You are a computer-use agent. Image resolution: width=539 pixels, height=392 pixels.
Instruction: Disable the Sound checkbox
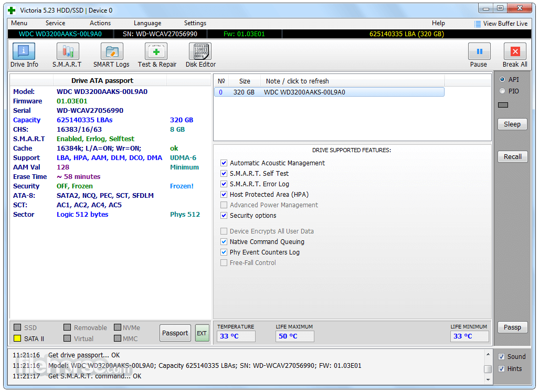point(502,357)
